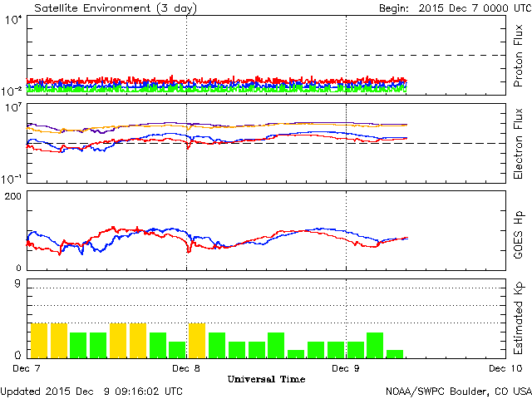Click the NOAA/SWPC Boulder, CO USA credit
This screenshot has height=399, width=532.
tap(458, 390)
